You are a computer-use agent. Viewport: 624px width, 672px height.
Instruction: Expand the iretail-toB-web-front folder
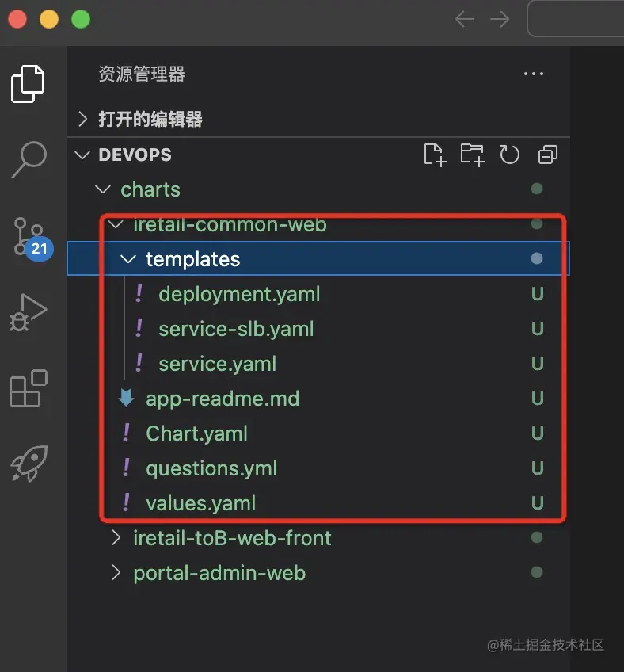pyautogui.click(x=318, y=538)
